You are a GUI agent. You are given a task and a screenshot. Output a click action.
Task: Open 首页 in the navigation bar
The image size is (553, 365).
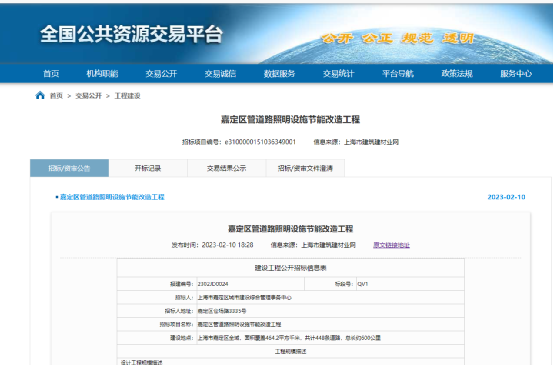point(51,74)
